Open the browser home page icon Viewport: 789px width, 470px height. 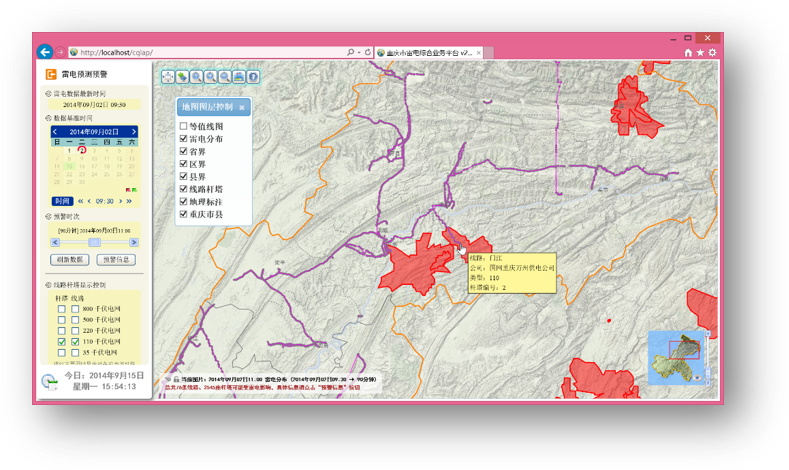tap(688, 52)
